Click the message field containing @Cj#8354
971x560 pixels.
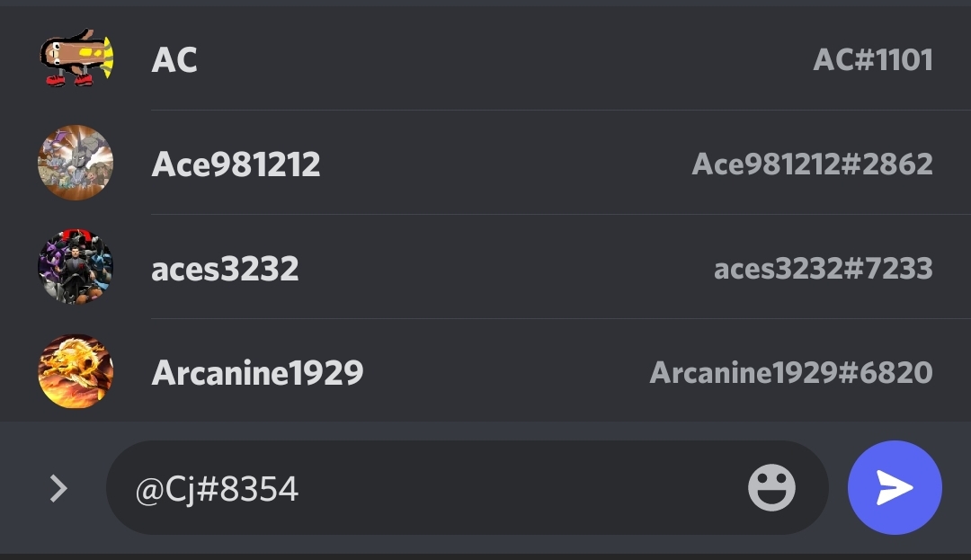tap(468, 487)
